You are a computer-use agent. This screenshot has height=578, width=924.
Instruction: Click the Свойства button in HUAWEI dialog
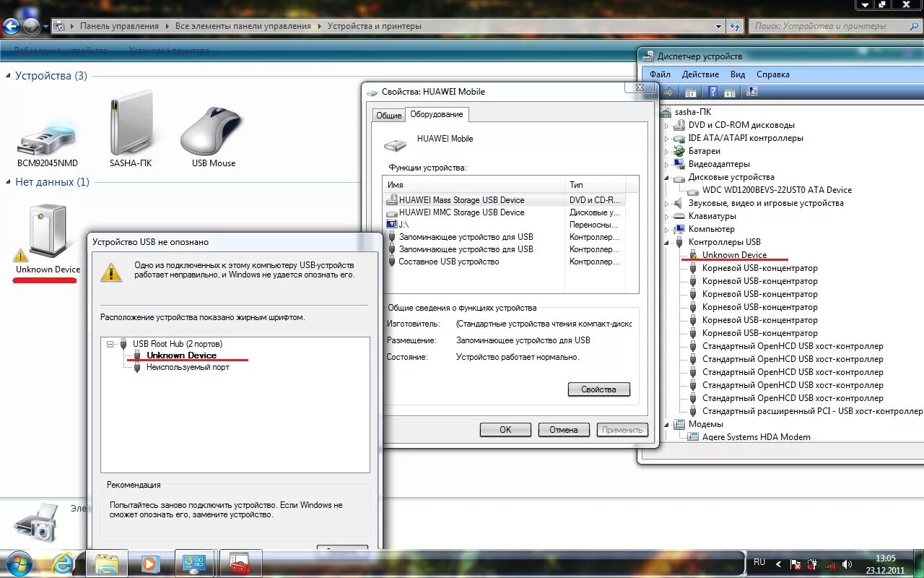[x=598, y=389]
